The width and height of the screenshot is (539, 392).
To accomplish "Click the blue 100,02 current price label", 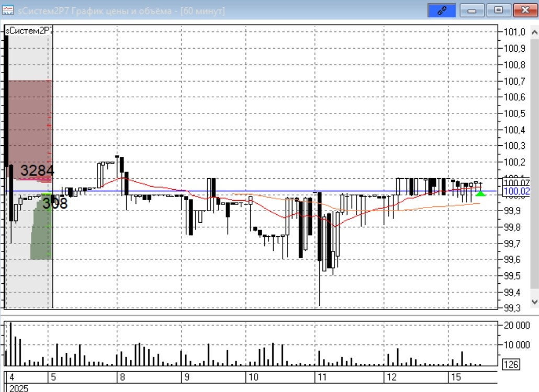I will click(516, 191).
